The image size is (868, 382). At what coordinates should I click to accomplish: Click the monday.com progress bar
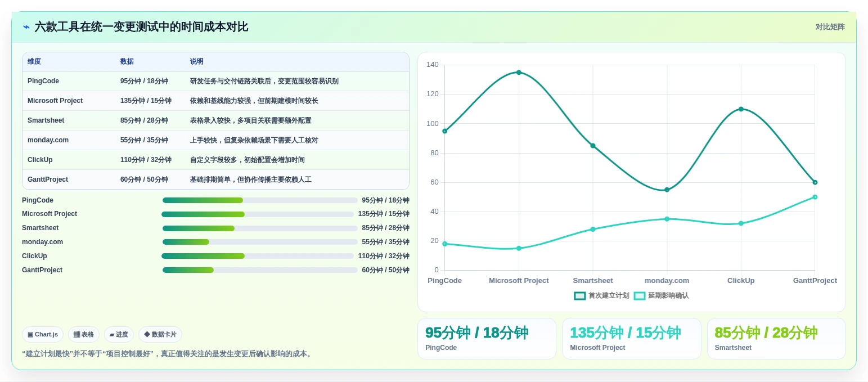click(x=260, y=242)
